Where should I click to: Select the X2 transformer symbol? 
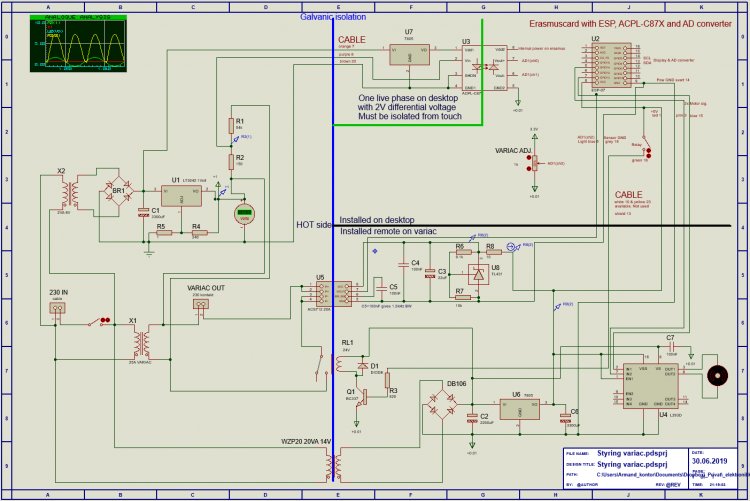coord(70,193)
